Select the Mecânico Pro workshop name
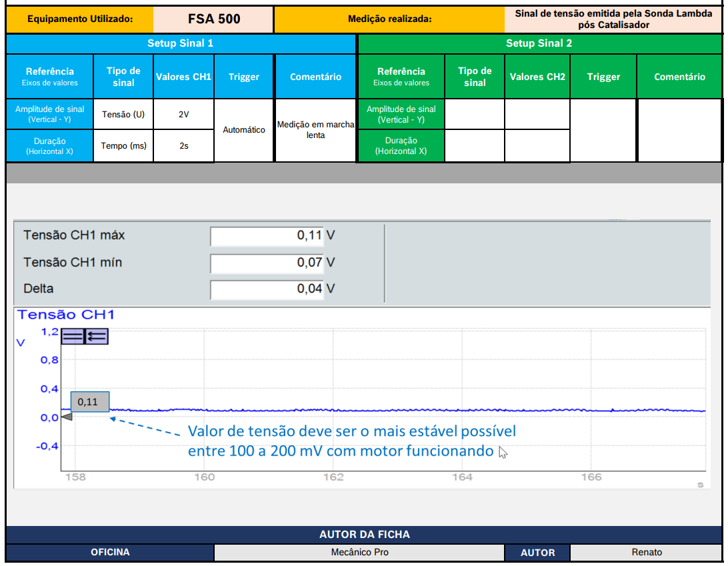728x566 pixels. click(x=359, y=552)
